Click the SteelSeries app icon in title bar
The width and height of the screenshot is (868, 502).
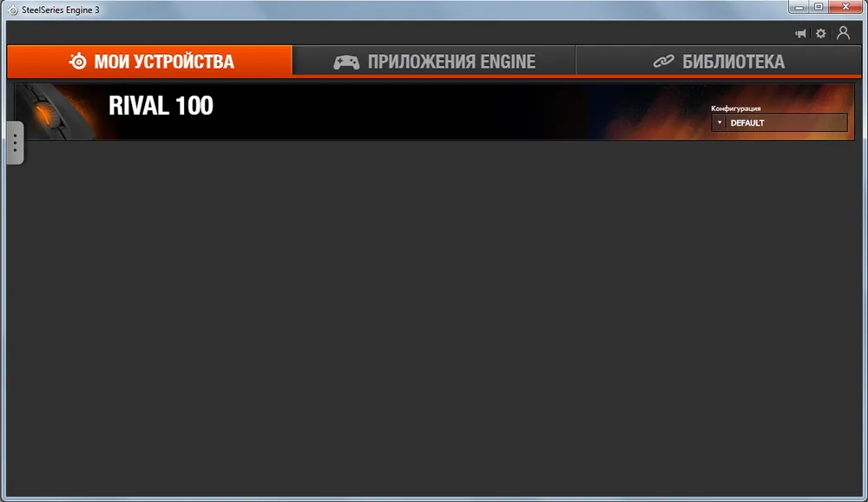coord(13,10)
